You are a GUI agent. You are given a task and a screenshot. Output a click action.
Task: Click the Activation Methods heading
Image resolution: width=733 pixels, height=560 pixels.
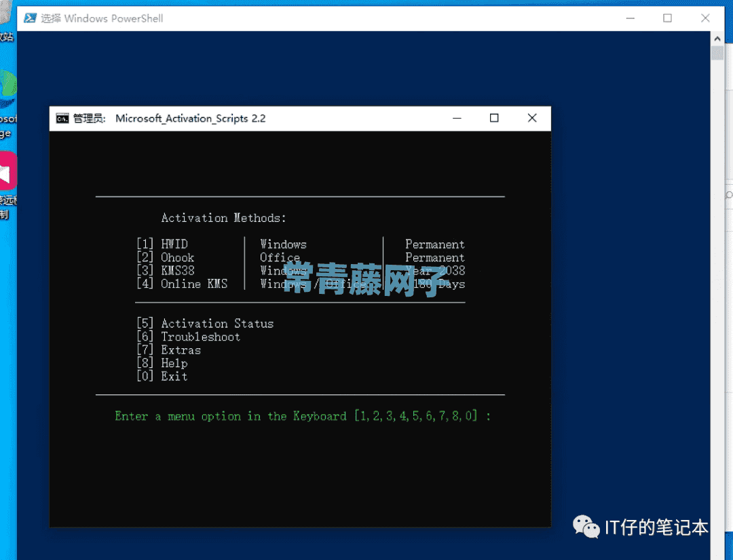click(223, 218)
